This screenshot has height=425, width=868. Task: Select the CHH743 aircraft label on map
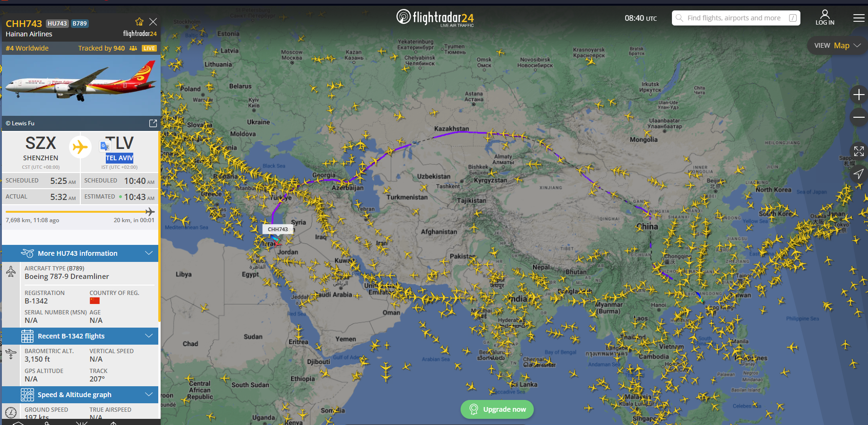(278, 229)
